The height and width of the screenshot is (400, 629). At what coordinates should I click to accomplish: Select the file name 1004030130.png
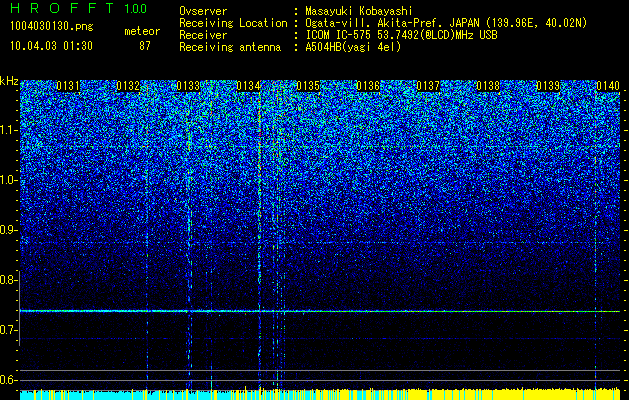coord(52,26)
